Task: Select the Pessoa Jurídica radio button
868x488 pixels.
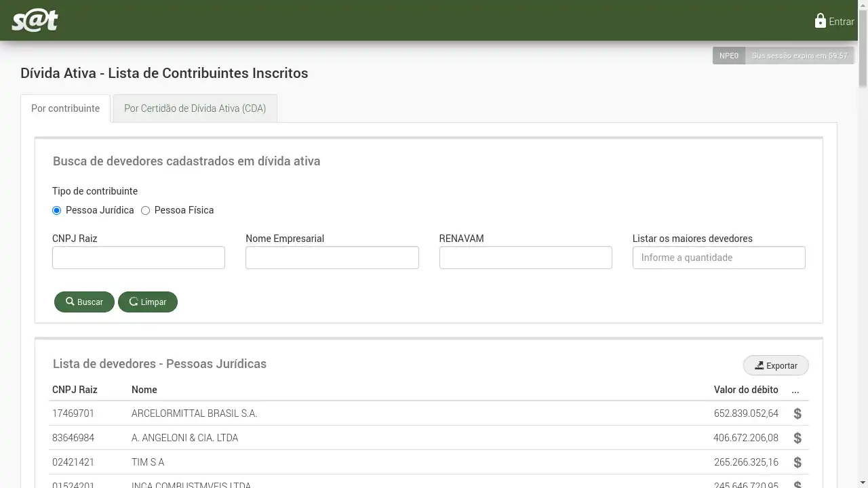Action: [x=56, y=210]
